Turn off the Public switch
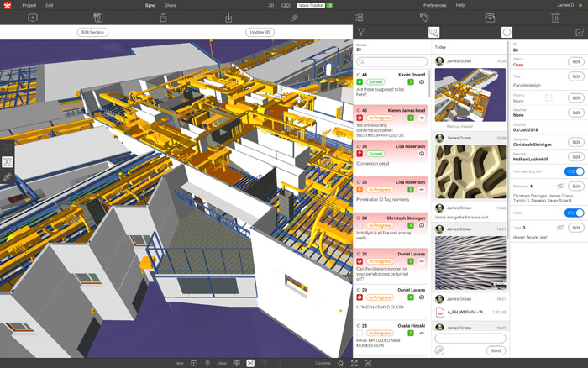 coord(574,213)
